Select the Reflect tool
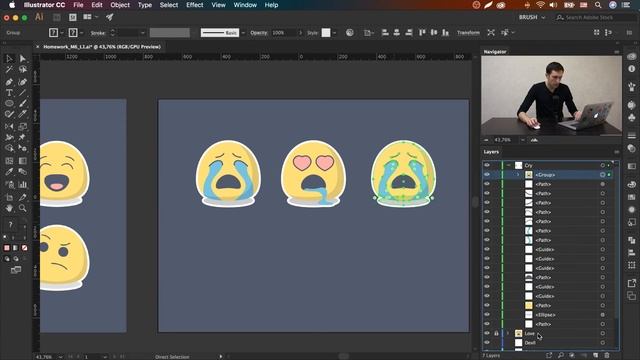 [9, 127]
